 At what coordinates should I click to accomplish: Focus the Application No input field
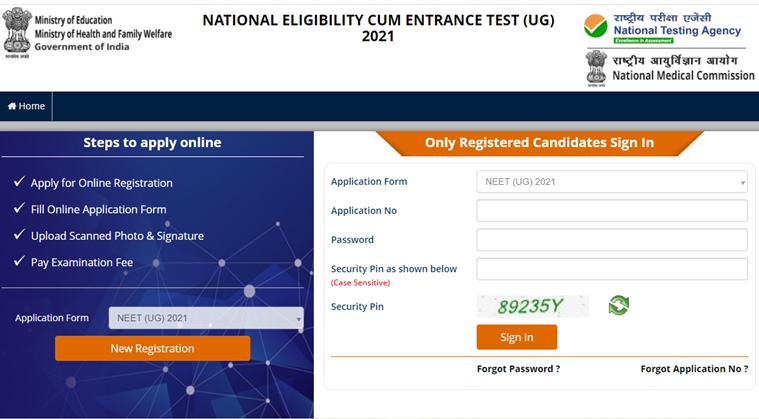click(x=611, y=211)
